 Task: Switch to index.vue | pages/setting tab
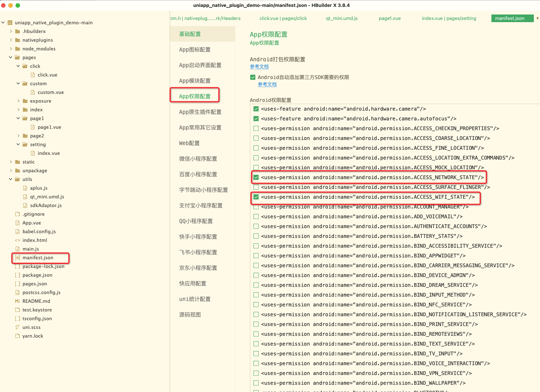pyautogui.click(x=449, y=18)
